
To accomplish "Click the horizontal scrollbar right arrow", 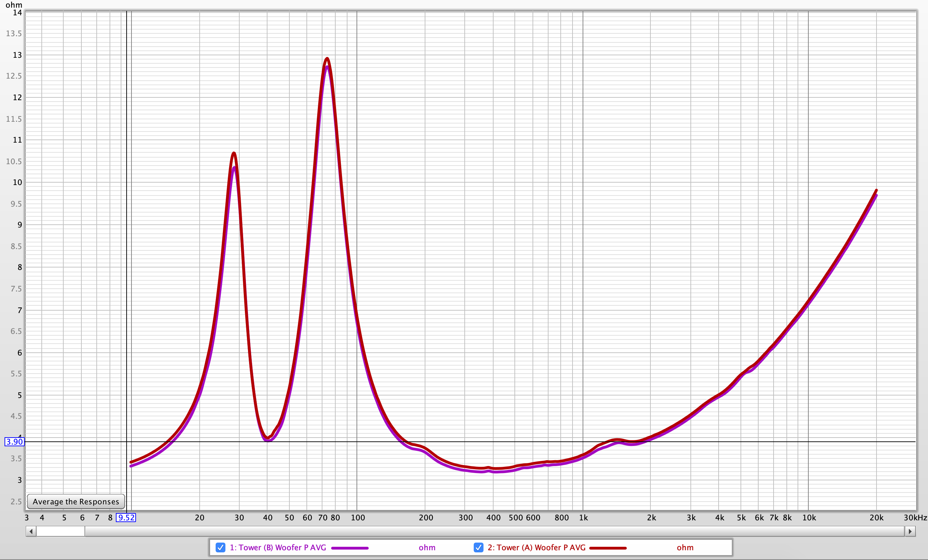I will (x=910, y=531).
